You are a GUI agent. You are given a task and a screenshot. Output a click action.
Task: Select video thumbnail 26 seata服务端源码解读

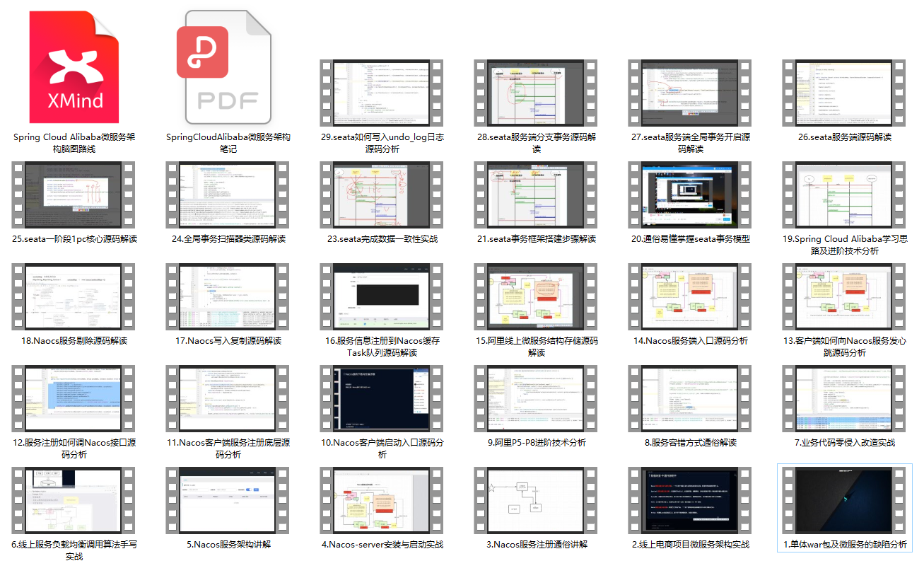click(845, 93)
